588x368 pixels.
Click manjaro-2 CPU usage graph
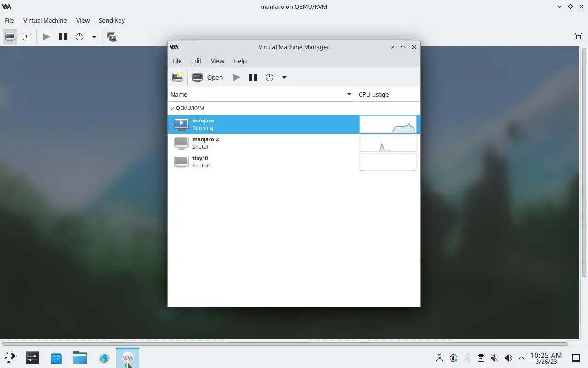pyautogui.click(x=388, y=143)
